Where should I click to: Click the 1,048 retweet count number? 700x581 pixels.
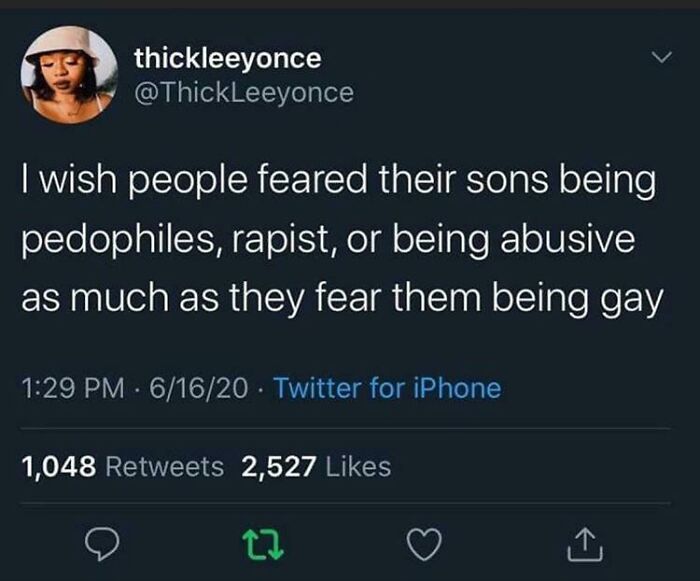tap(58, 466)
